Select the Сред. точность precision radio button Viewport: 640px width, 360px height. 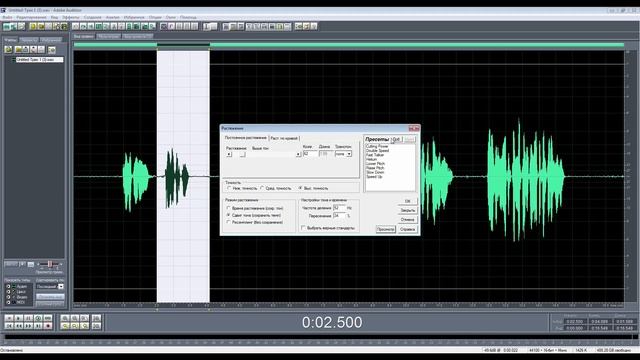coord(262,188)
